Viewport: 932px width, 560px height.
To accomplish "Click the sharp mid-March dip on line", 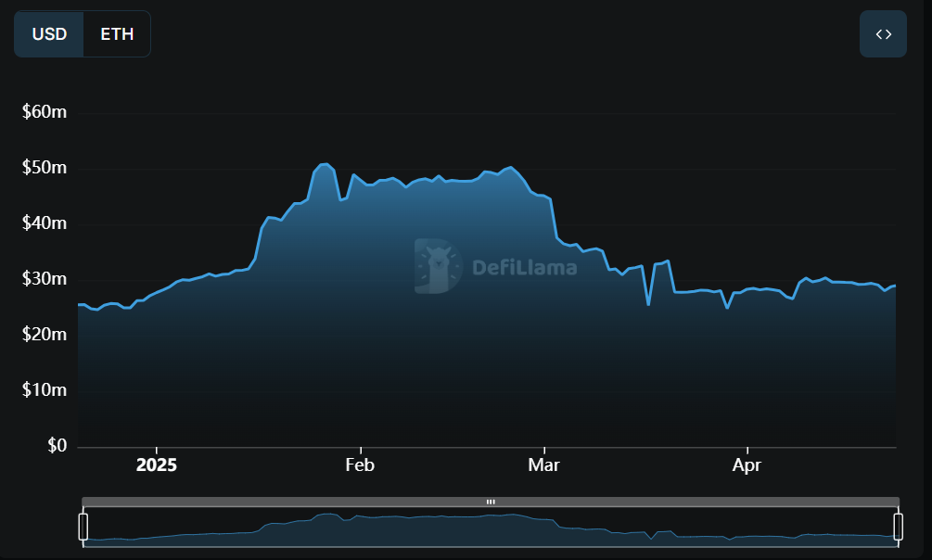I will point(648,304).
